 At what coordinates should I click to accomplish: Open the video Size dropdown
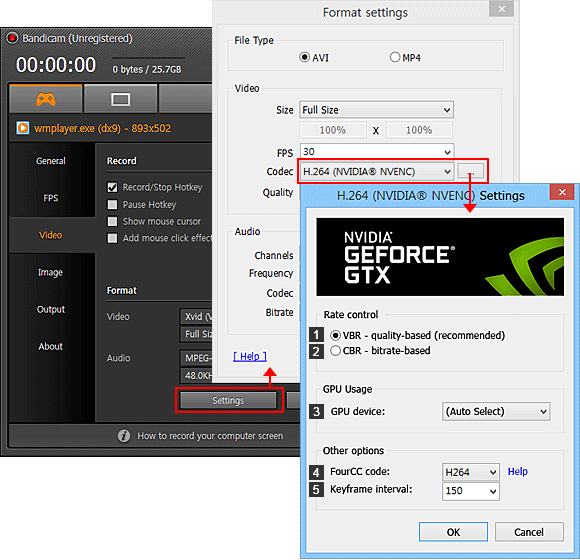tap(377, 110)
